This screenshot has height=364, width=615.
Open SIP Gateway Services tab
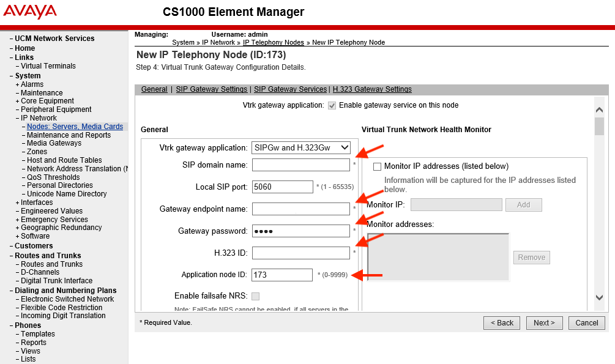coord(290,89)
